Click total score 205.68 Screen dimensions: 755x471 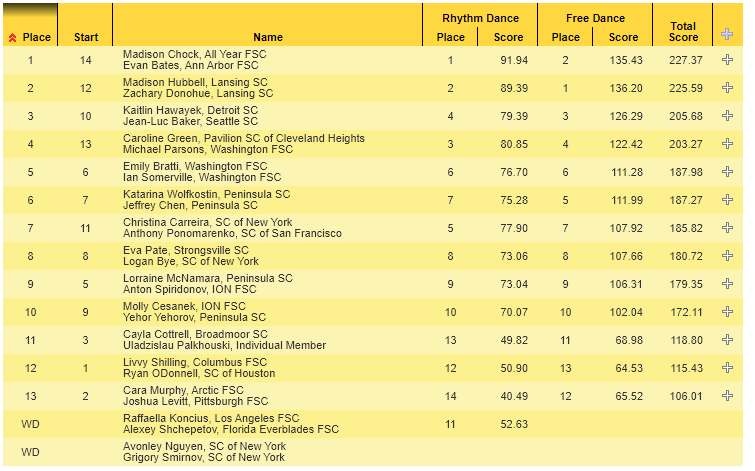(686, 116)
